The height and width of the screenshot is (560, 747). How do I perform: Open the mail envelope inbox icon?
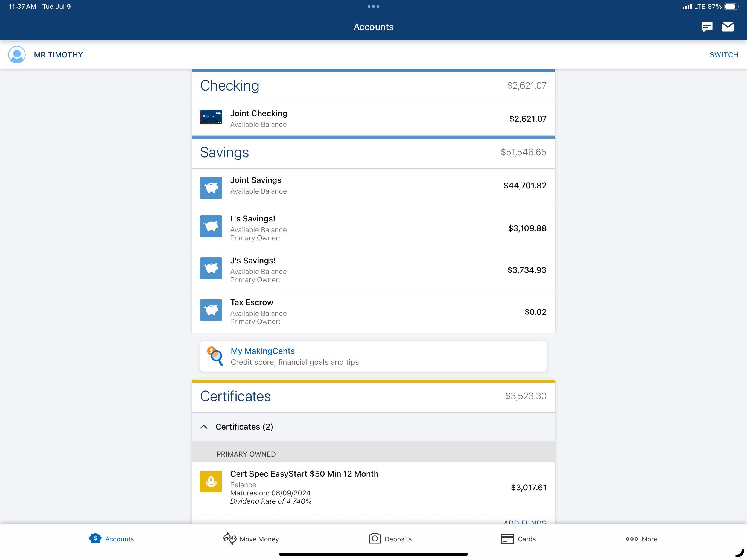click(x=727, y=27)
